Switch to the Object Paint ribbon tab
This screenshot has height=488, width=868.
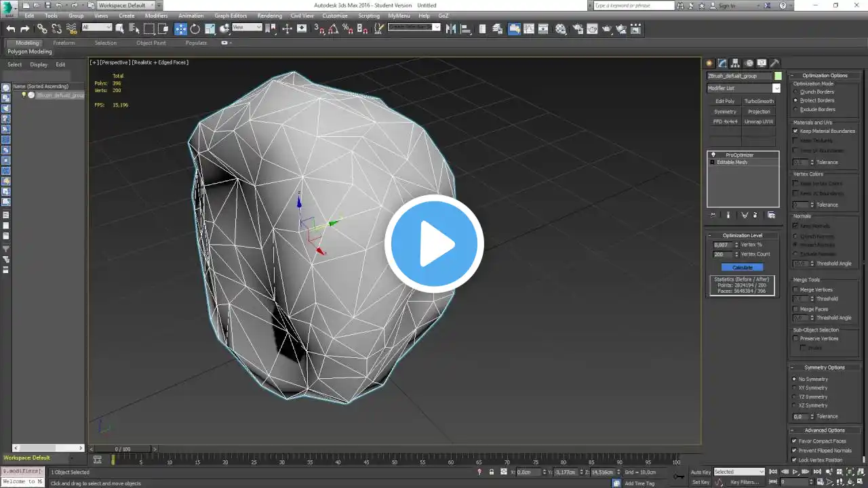(151, 43)
